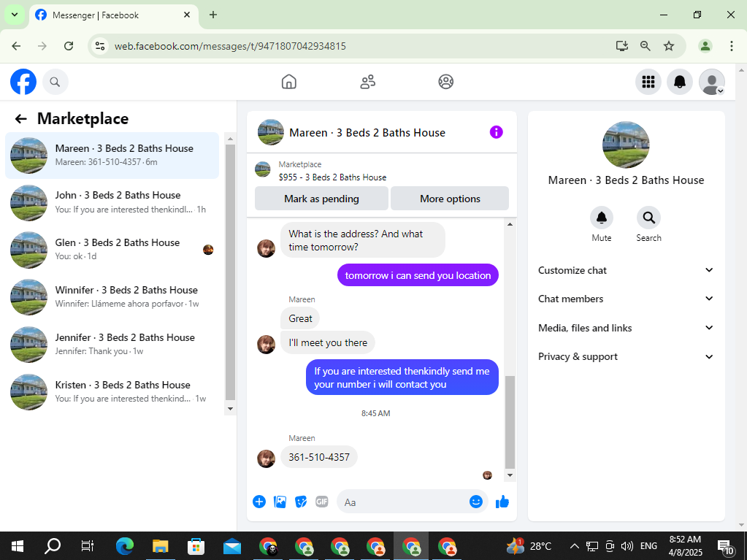Open Windows taskbar search
747x560 pixels.
(53, 545)
